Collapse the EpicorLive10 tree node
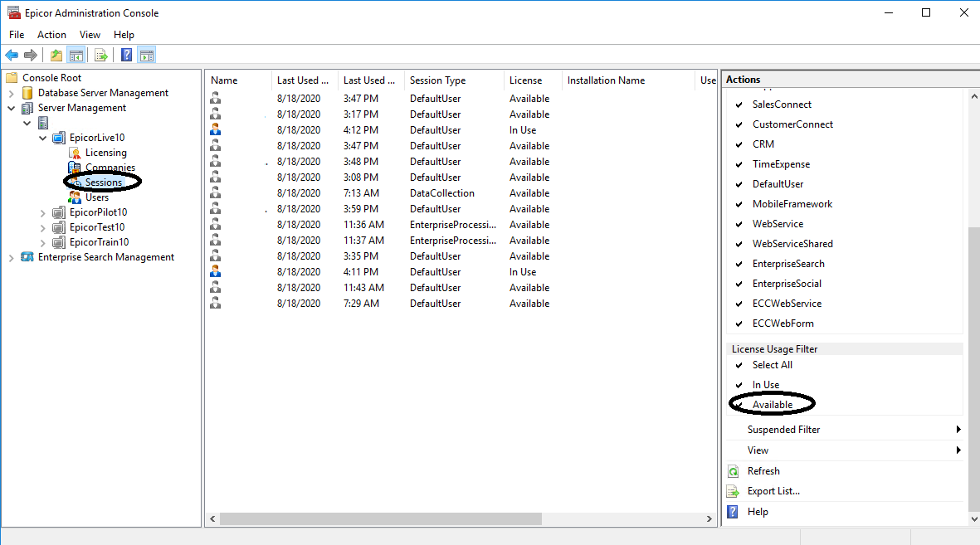 42,137
